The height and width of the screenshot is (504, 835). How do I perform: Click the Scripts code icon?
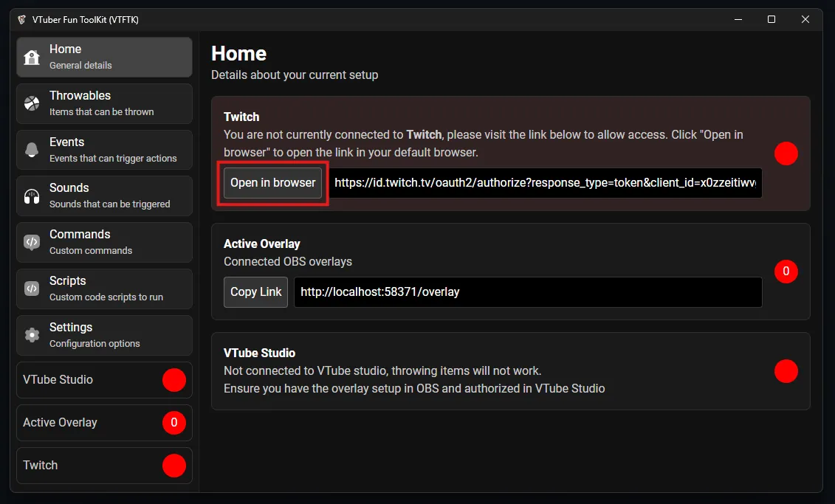tap(32, 289)
